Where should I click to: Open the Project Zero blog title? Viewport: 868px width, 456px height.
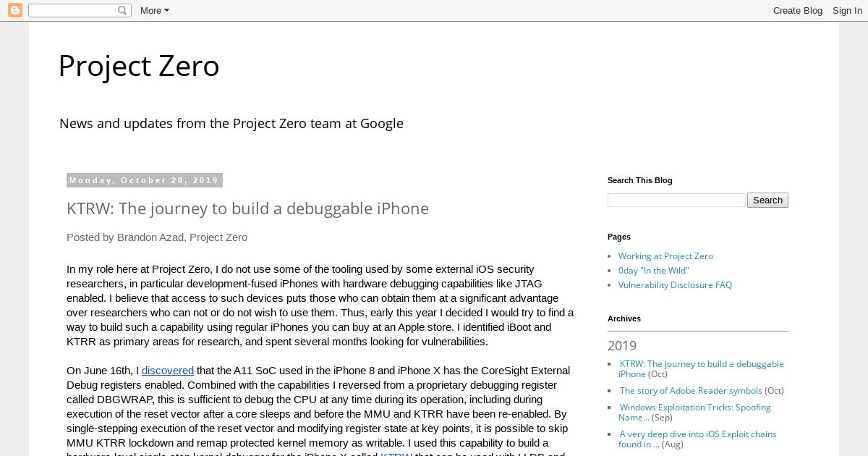[x=139, y=66]
